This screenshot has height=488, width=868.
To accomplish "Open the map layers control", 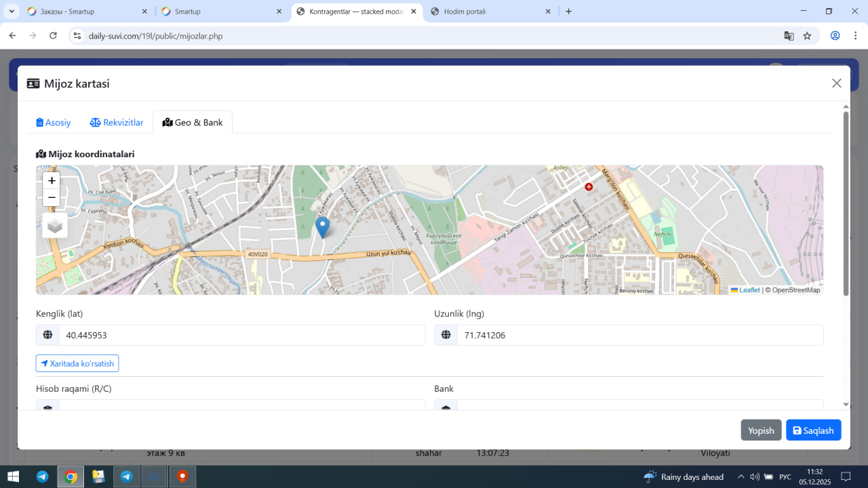I will pos(55,226).
